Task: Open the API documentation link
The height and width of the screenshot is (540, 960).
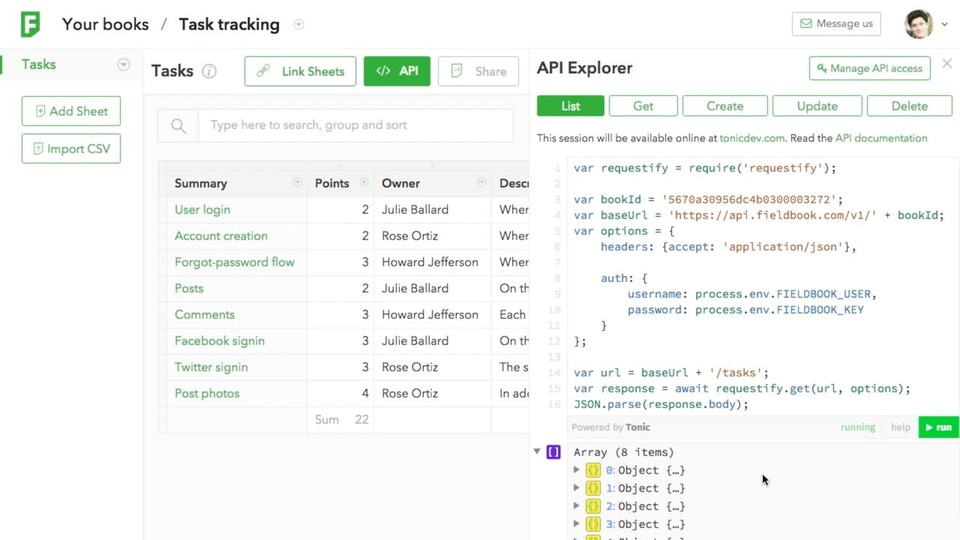Action: [881, 138]
